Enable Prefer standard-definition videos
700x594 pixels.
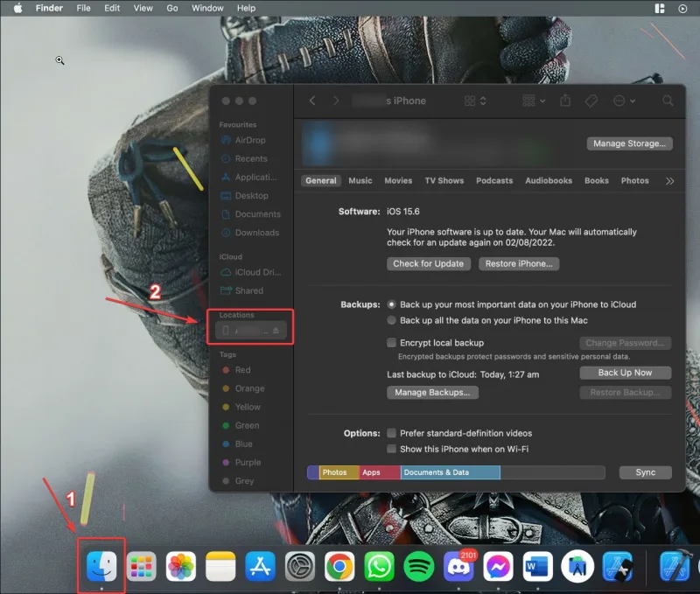tap(391, 433)
